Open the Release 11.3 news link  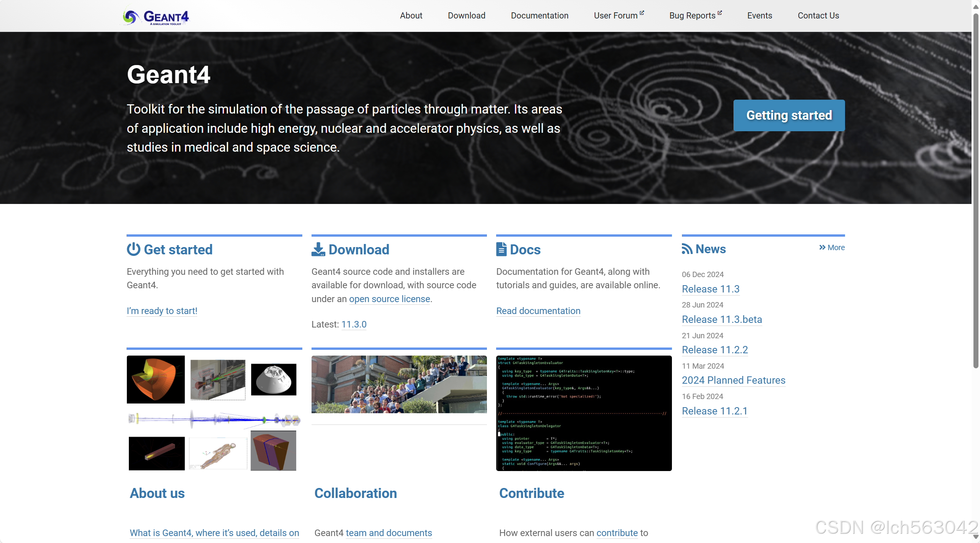tap(710, 289)
